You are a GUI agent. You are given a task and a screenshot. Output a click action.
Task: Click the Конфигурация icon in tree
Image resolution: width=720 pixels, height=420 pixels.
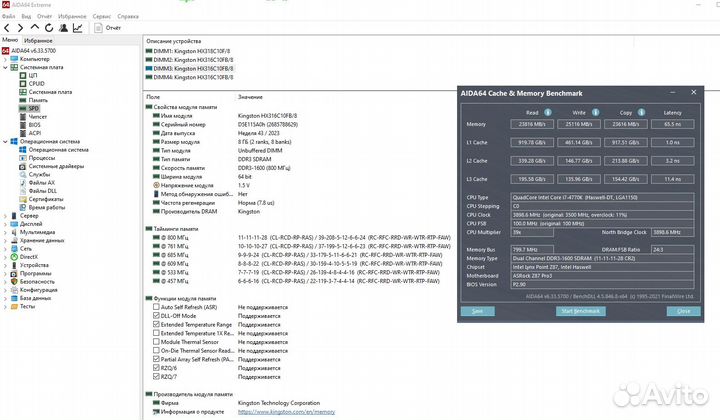pos(14,290)
